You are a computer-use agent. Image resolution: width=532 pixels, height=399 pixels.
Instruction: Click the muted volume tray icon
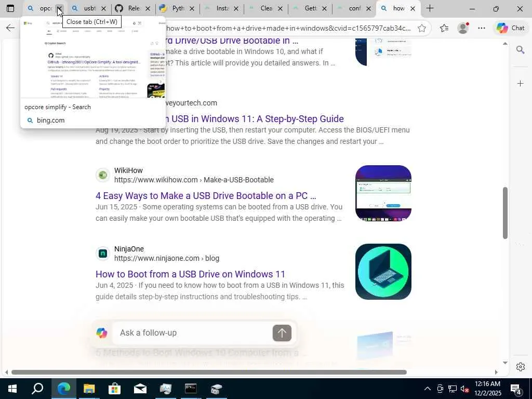[x=464, y=389]
